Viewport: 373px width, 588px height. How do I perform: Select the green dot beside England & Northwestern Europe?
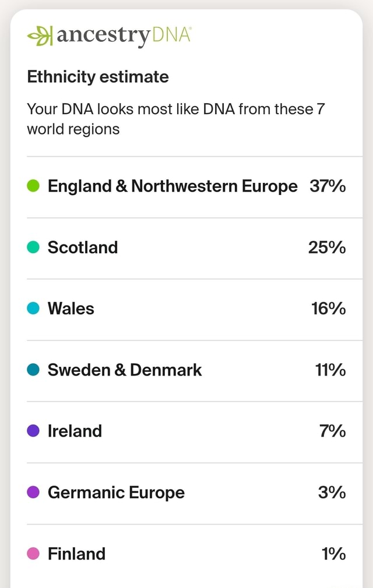coord(32,186)
